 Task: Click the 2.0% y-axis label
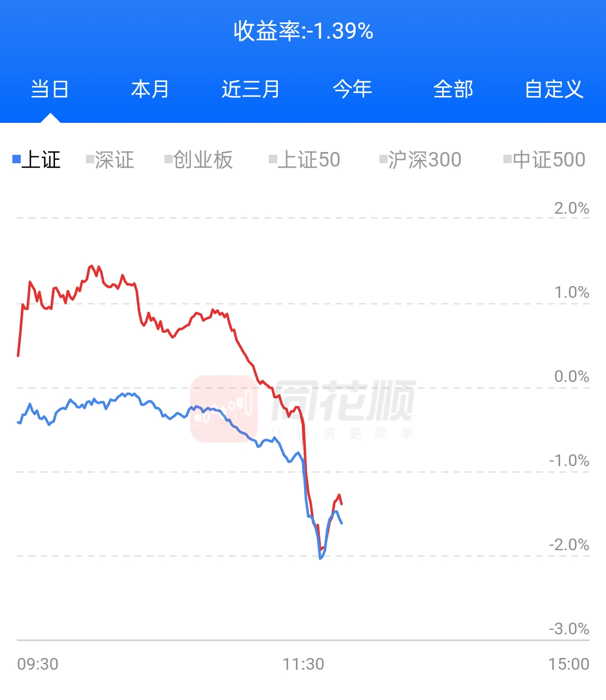click(x=571, y=209)
